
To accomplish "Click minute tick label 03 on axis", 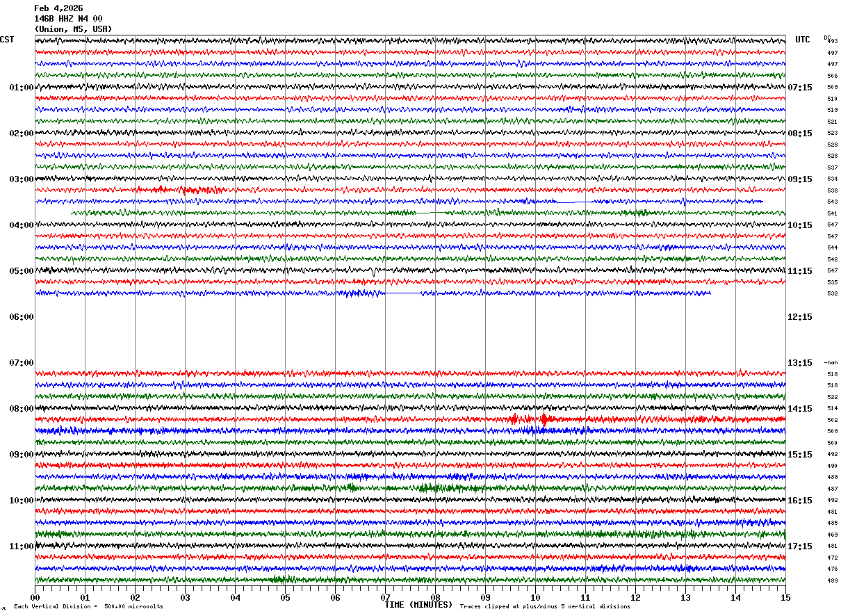I will click(185, 597).
